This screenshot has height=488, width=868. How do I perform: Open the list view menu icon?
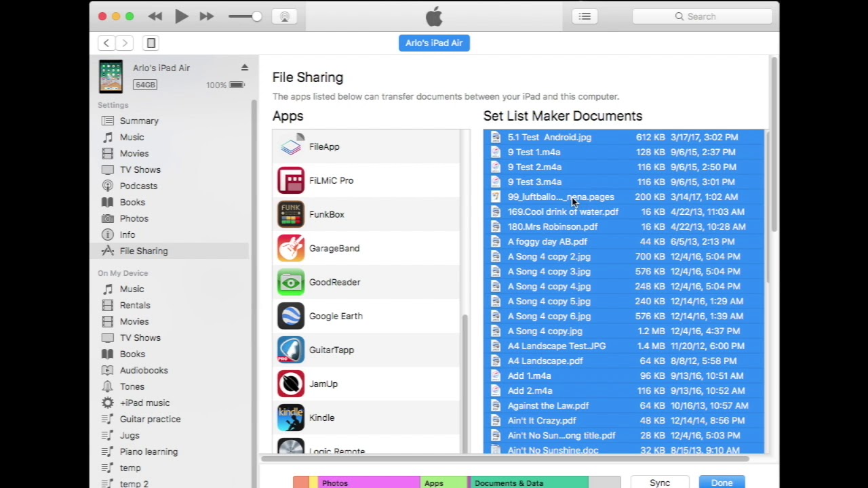click(x=585, y=16)
